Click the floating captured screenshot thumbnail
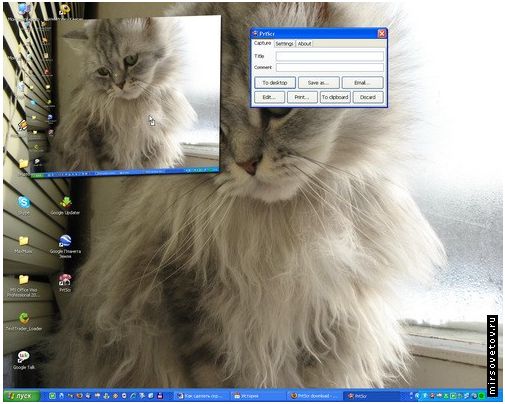 [x=126, y=96]
